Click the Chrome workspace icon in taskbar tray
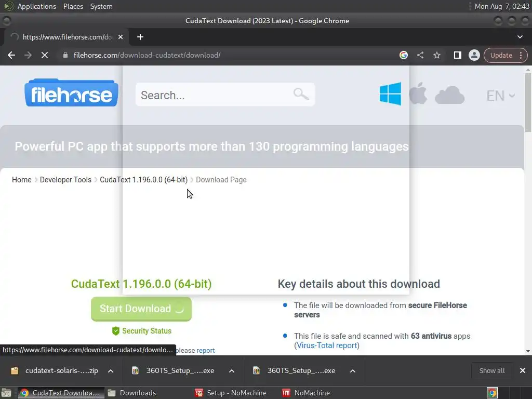 tap(492, 393)
